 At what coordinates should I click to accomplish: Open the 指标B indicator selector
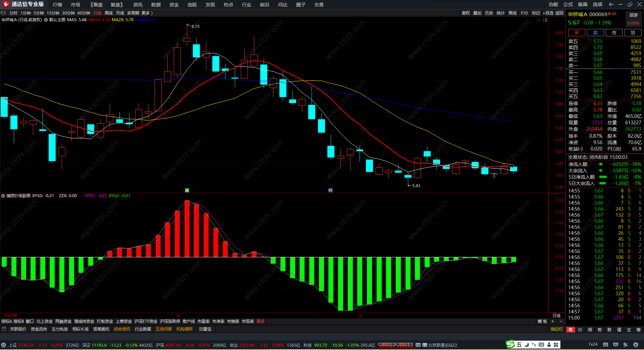(x=19, y=321)
